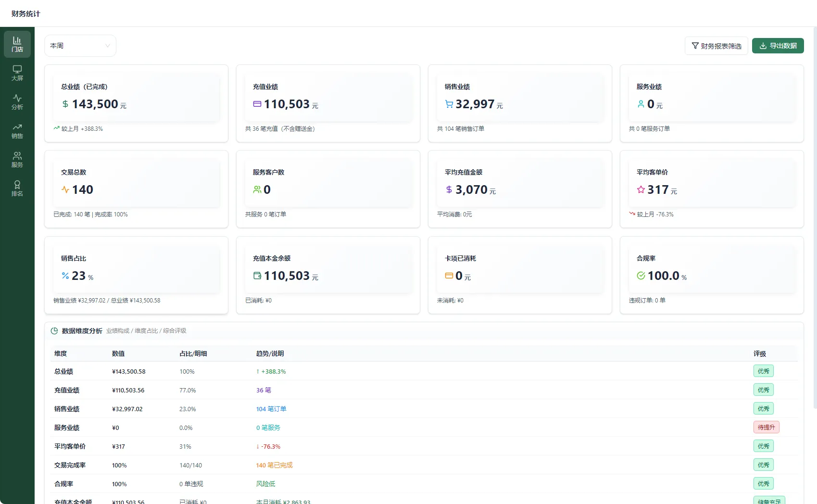Click the users icon in 服务客户数 card
Viewport: 817px width, 504px height.
[x=257, y=189]
